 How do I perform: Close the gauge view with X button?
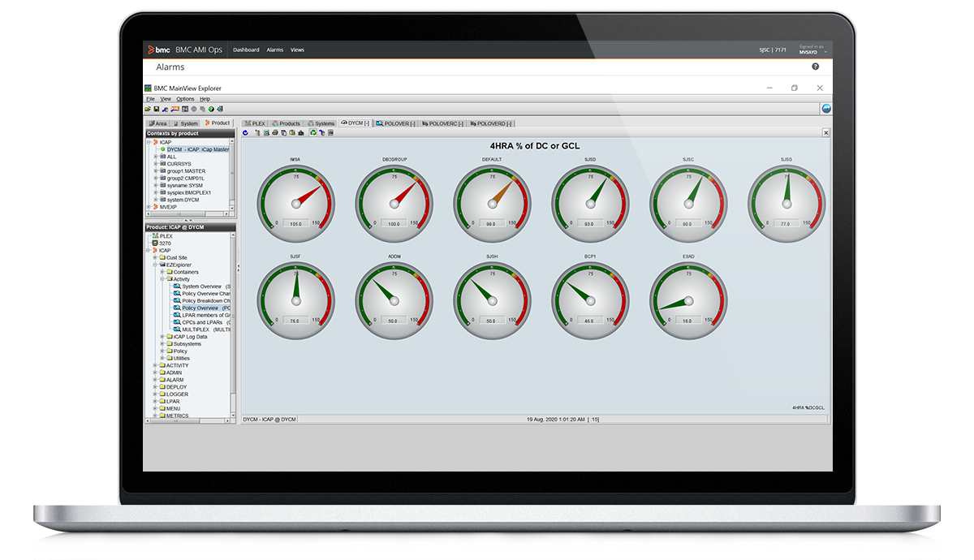tap(825, 132)
